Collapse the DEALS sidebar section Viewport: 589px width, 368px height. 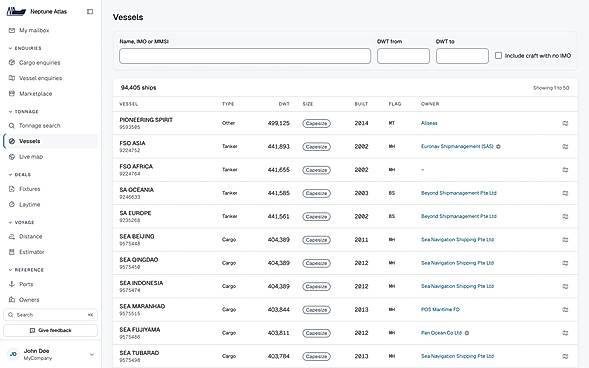(20, 175)
